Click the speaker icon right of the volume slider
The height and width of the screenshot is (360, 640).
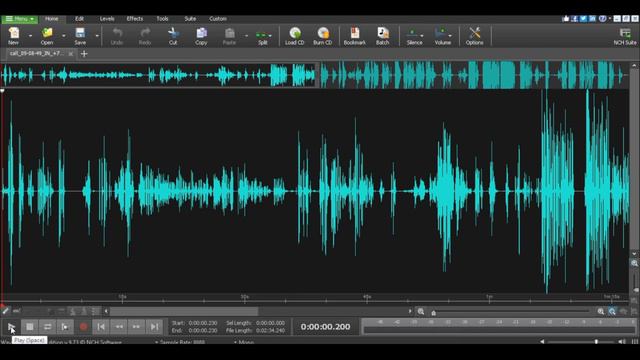[622, 342]
